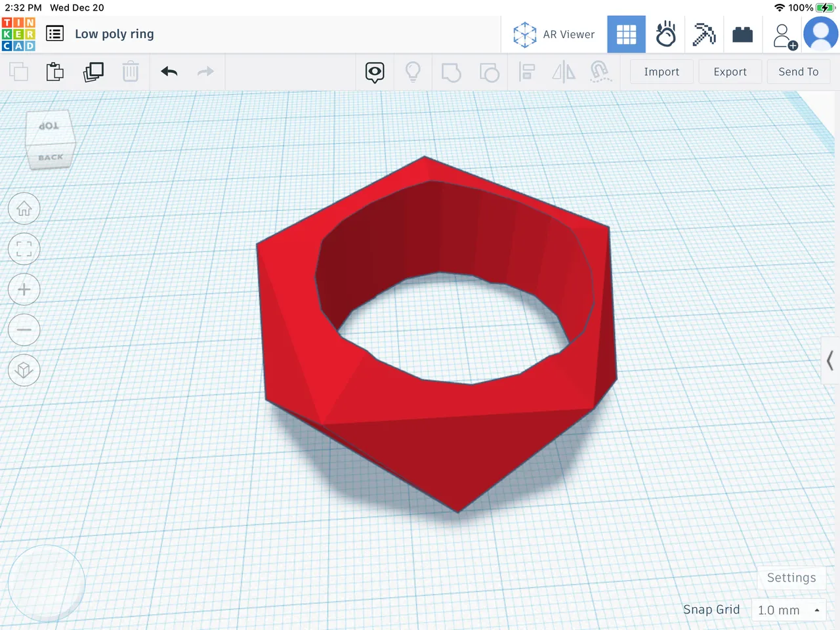840x630 pixels.
Task: Tap the Export button
Action: coord(730,72)
